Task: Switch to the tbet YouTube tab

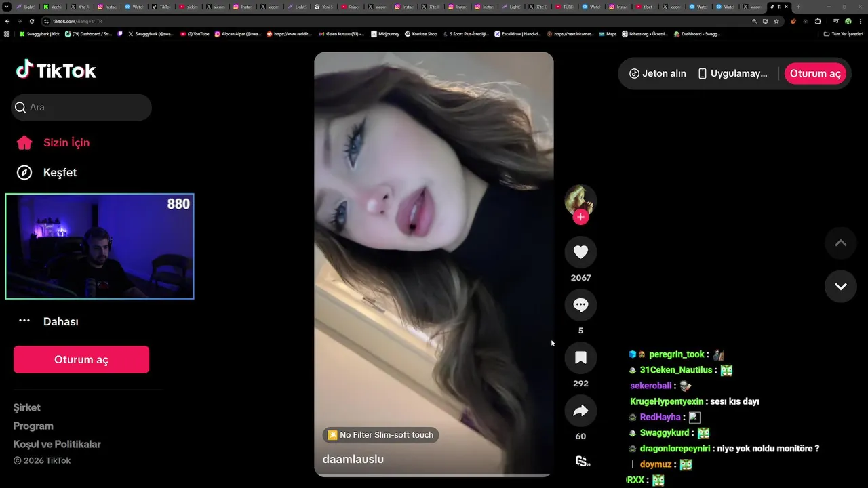Action: [x=646, y=7]
